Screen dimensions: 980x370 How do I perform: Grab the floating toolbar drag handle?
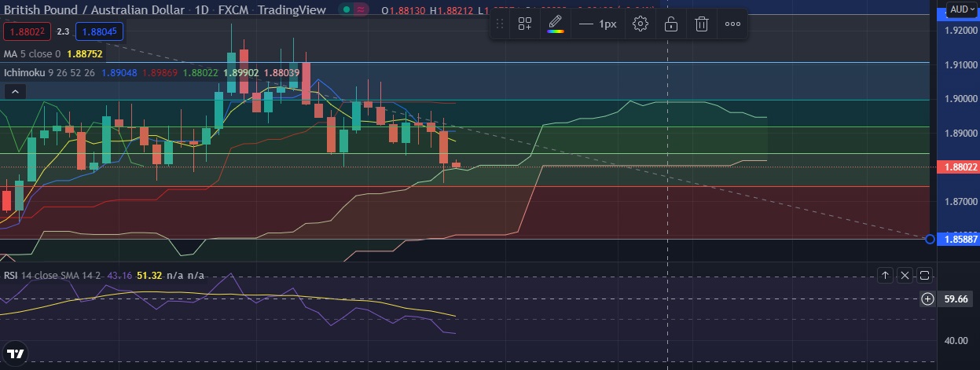point(499,24)
